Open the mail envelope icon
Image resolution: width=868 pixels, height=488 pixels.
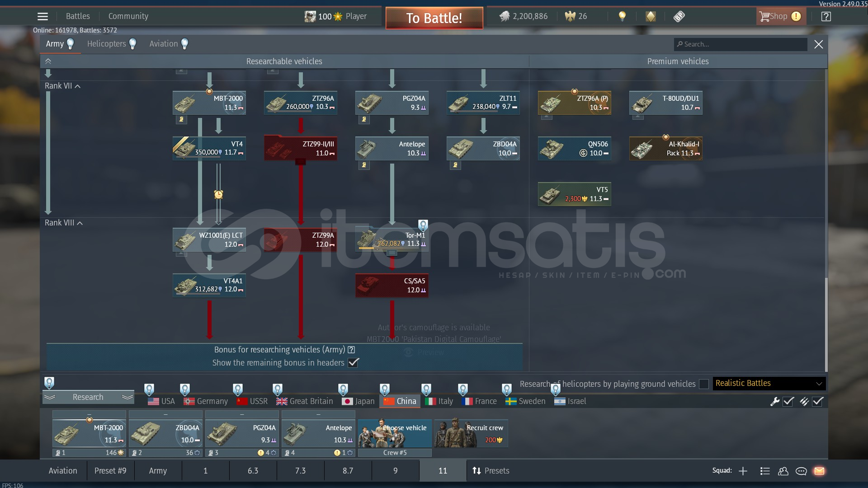point(819,471)
